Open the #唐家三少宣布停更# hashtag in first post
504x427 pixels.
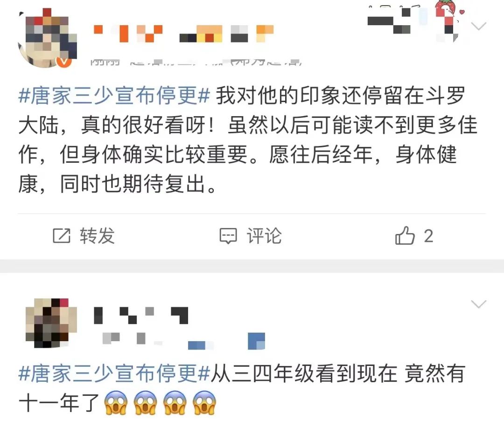114,96
